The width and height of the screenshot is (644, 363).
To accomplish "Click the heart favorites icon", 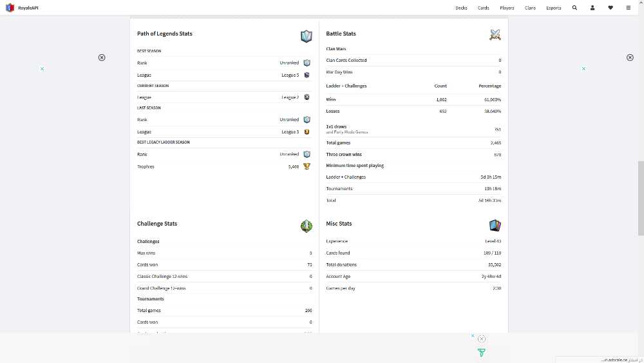I will (x=611, y=8).
